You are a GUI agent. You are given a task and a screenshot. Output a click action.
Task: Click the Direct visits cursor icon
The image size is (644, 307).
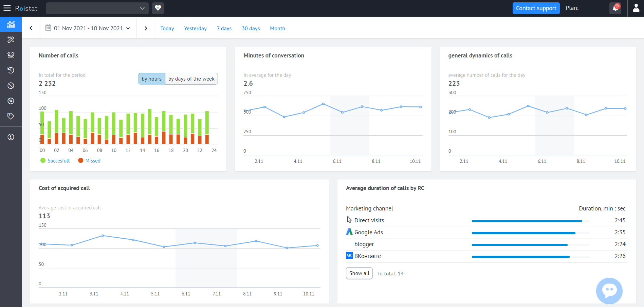[x=349, y=220]
